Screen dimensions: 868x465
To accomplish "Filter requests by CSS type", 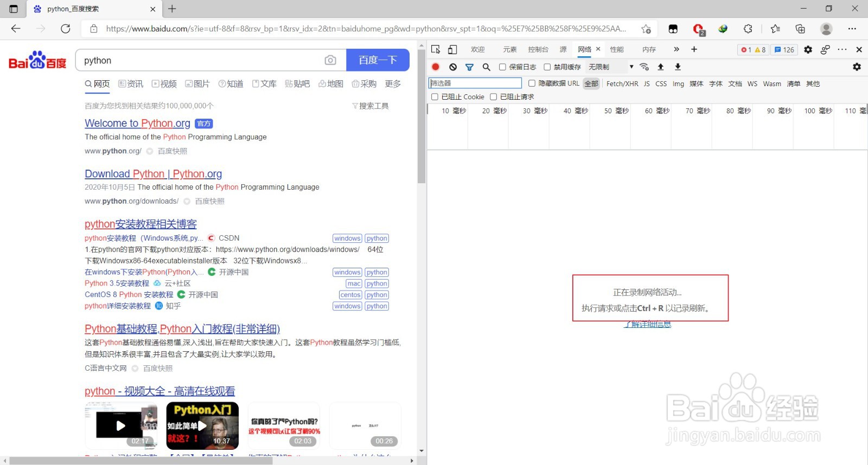I will 661,84.
